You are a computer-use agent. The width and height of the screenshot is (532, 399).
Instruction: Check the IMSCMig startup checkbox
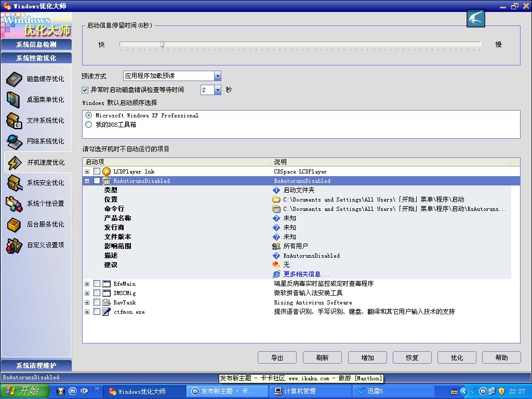click(x=97, y=293)
